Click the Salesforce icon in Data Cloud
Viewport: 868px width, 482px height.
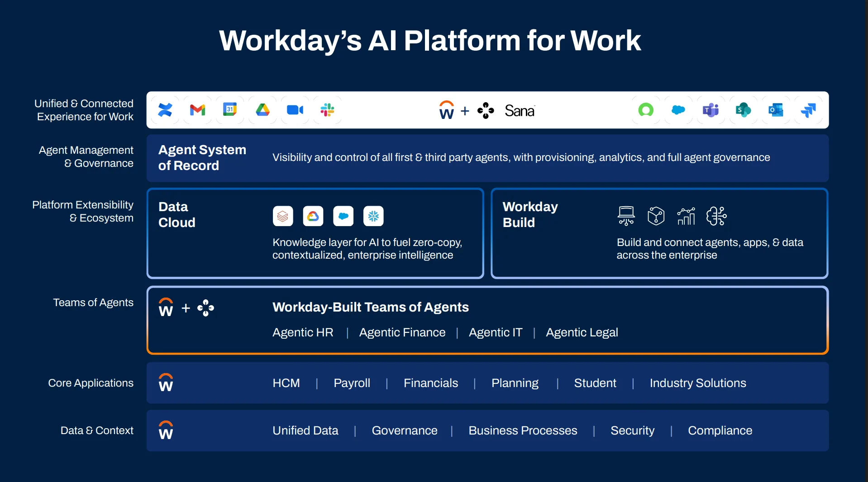[343, 216]
